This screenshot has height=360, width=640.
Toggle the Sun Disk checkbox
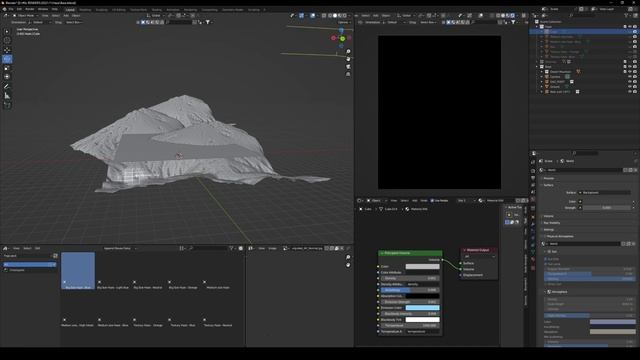tap(546, 259)
